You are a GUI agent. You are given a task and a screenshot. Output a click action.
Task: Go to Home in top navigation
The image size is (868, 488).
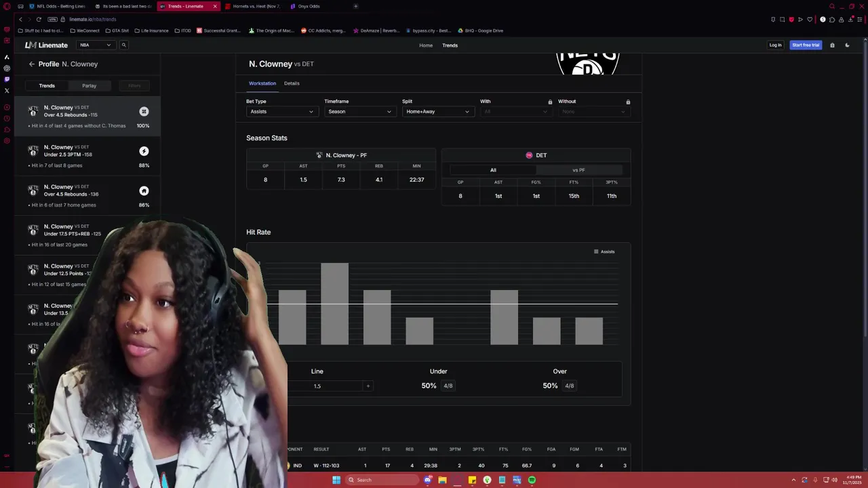coord(426,45)
